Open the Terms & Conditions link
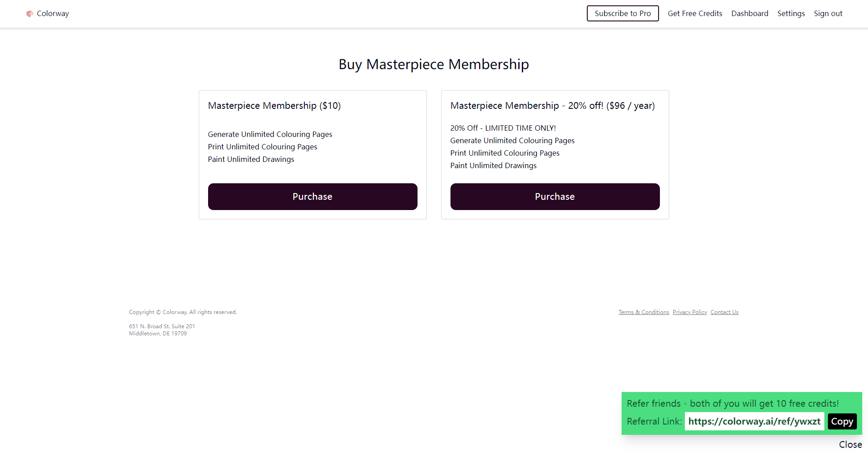This screenshot has height=458, width=868. (x=643, y=312)
